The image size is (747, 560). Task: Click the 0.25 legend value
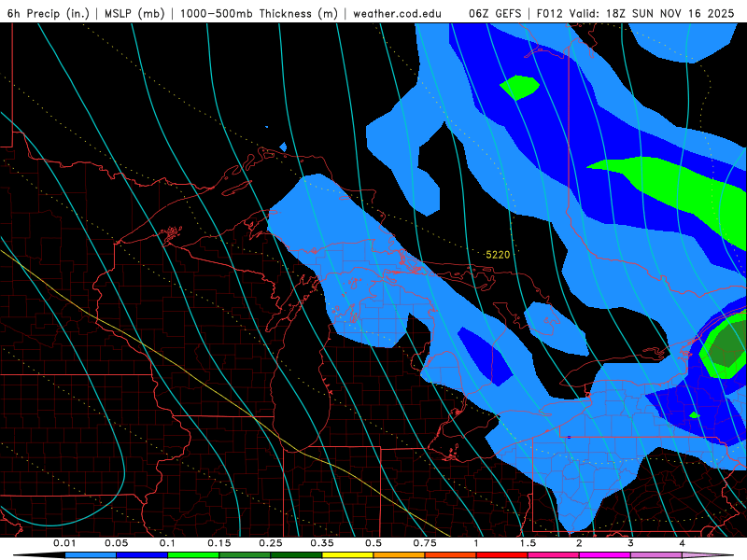(271, 543)
